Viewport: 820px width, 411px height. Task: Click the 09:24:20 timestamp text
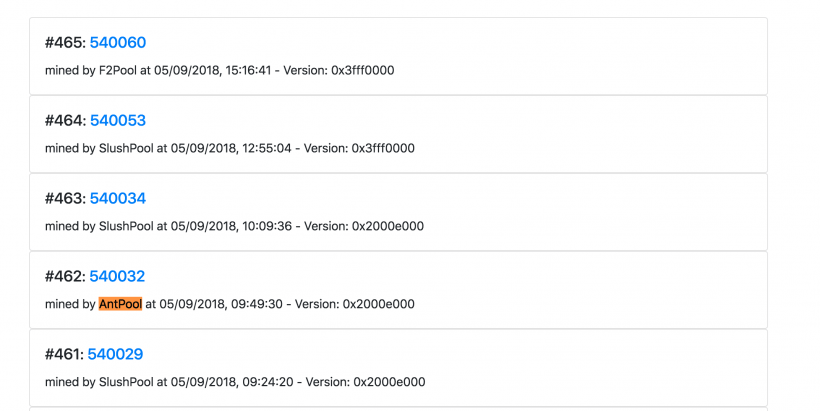pyautogui.click(x=270, y=382)
